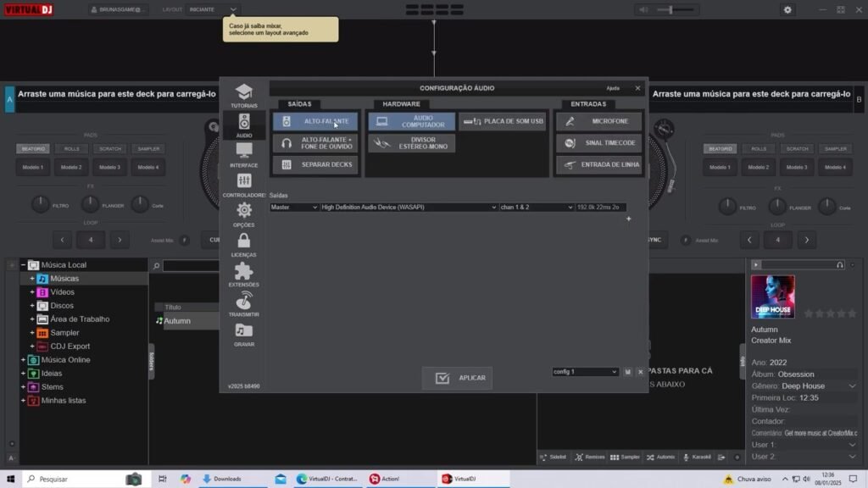Screen dimensions: 868x488
Task: Select Placa de Som USB hardware
Action: coord(503,121)
